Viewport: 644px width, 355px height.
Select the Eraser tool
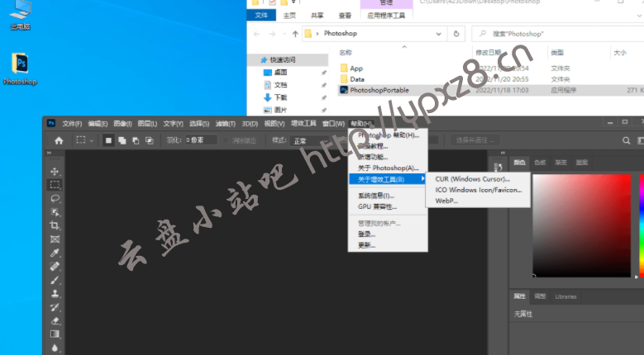pyautogui.click(x=55, y=321)
